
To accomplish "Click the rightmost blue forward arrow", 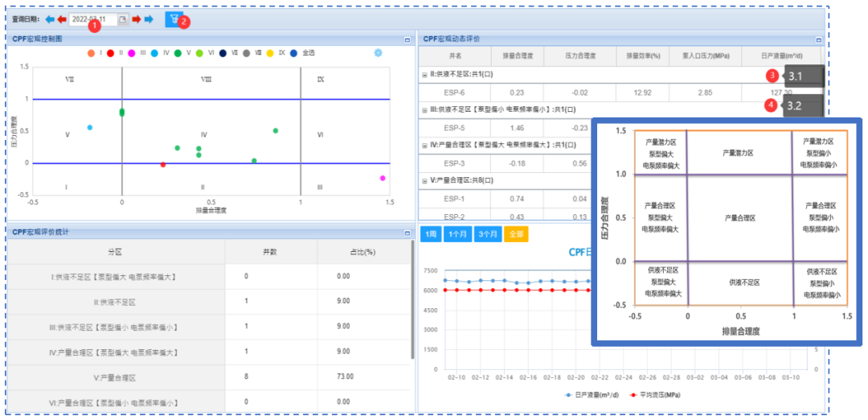I will (149, 19).
